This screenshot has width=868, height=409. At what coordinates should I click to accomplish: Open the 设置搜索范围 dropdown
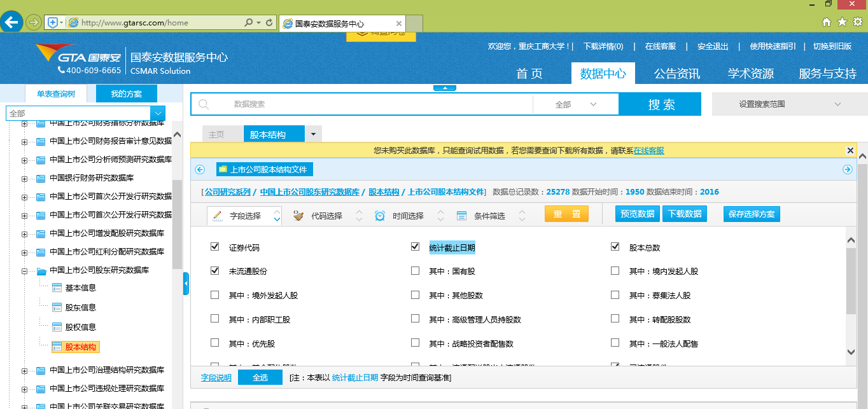pos(789,104)
